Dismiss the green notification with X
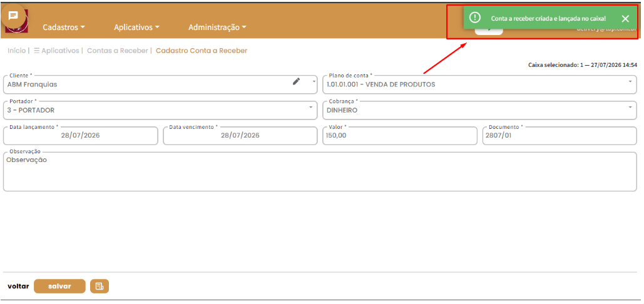 [x=625, y=19]
